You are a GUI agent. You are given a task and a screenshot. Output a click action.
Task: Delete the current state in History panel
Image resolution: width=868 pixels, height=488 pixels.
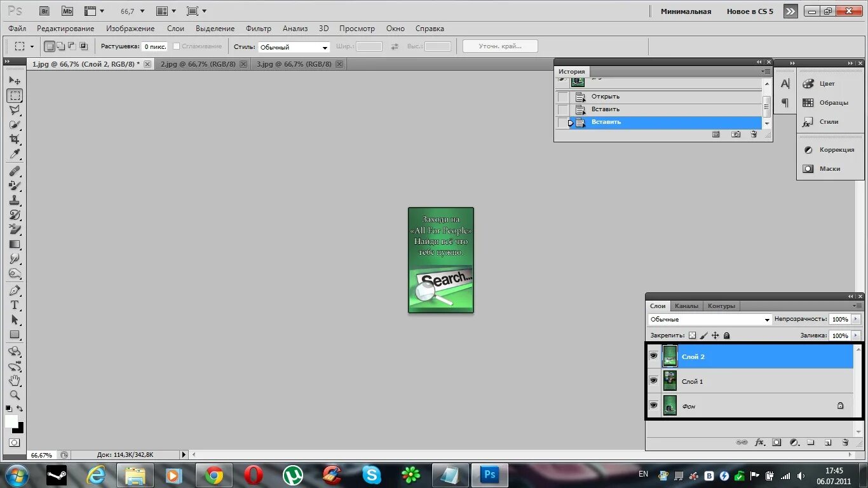[754, 135]
